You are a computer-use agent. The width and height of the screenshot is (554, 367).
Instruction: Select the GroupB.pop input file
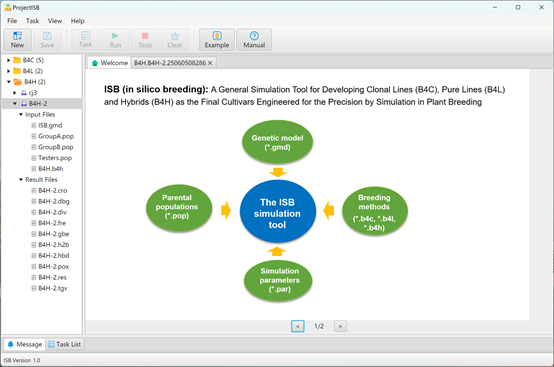point(56,147)
